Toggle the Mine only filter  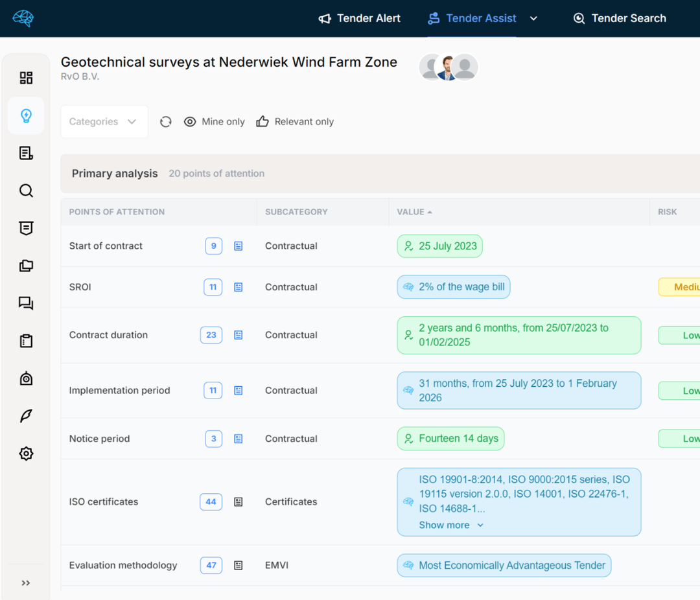[x=215, y=122]
